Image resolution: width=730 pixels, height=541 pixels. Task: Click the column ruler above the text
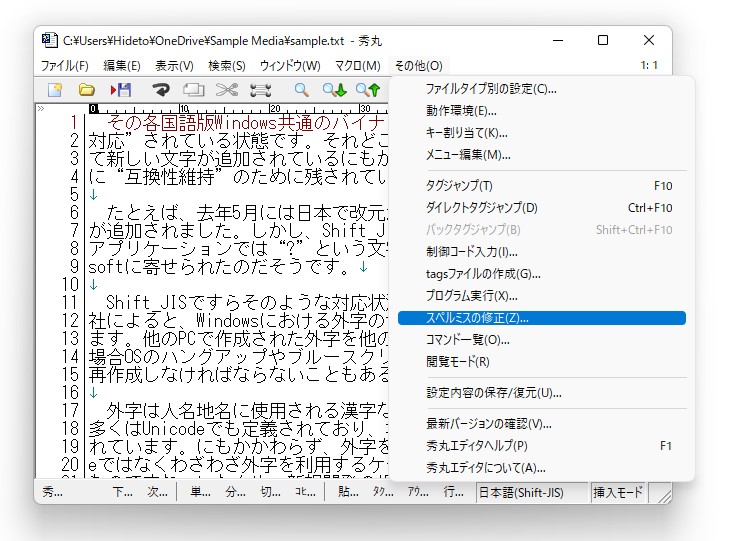pyautogui.click(x=238, y=108)
